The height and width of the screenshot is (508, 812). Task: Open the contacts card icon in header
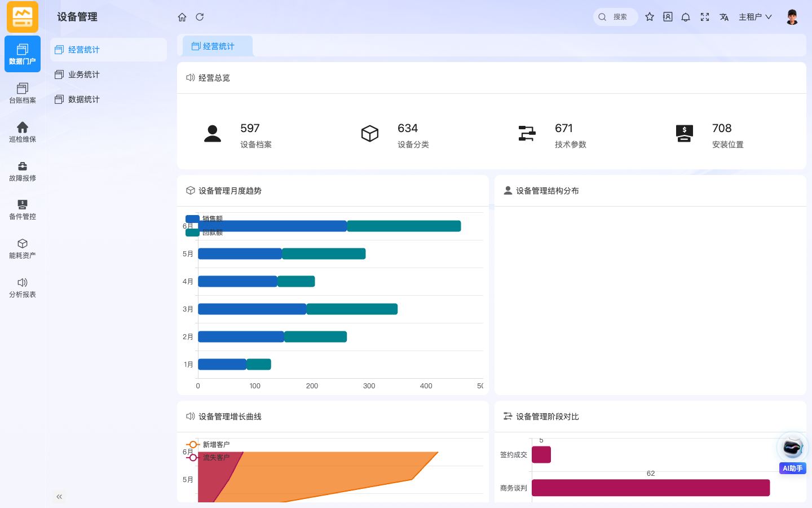(x=668, y=17)
